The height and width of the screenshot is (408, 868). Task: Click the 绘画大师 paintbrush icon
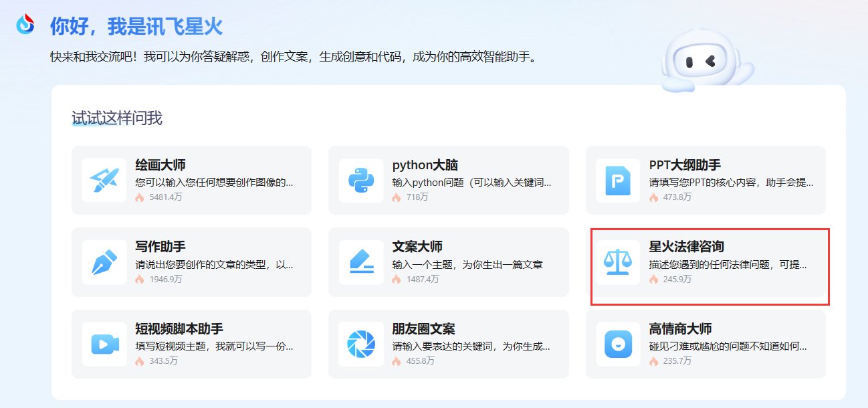(104, 180)
